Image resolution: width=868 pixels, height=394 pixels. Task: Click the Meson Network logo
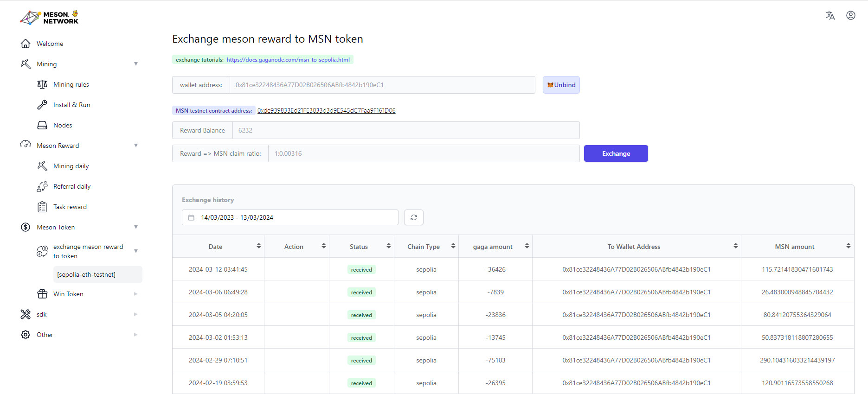(49, 18)
